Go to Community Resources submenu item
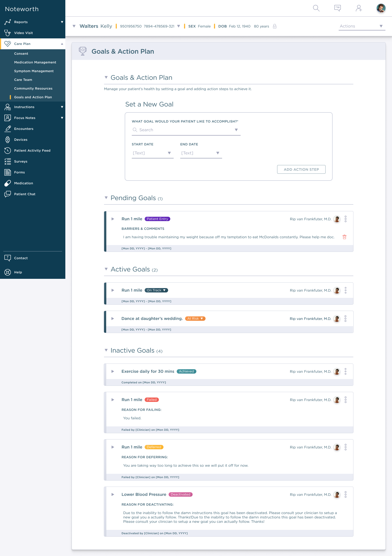This screenshot has width=392, height=556. coord(33,88)
